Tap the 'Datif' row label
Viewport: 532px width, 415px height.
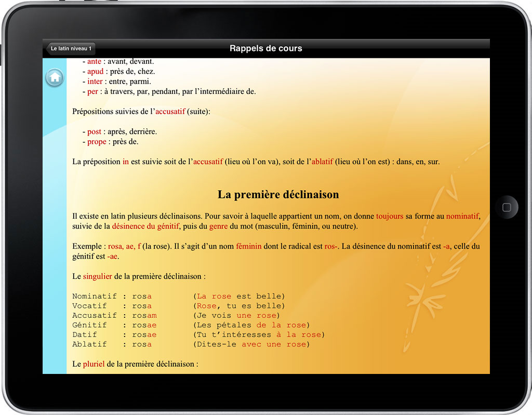[85, 334]
